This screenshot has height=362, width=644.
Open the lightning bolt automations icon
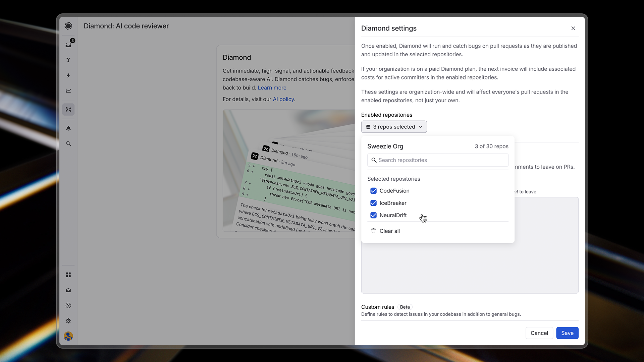pos(68,75)
